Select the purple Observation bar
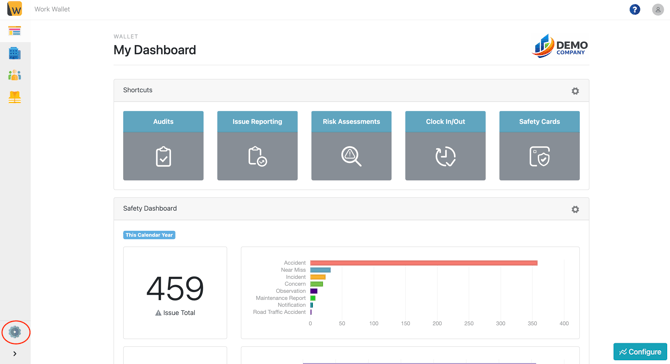Screen dimensions: 670x364 [314, 291]
